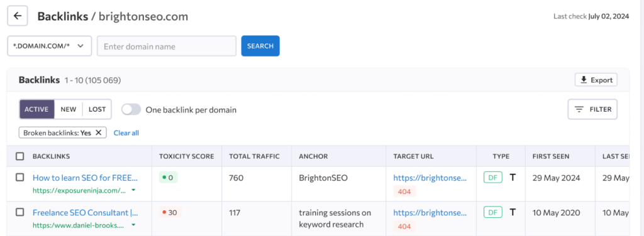Check the How to learn SEO row checkbox

[x=19, y=178]
